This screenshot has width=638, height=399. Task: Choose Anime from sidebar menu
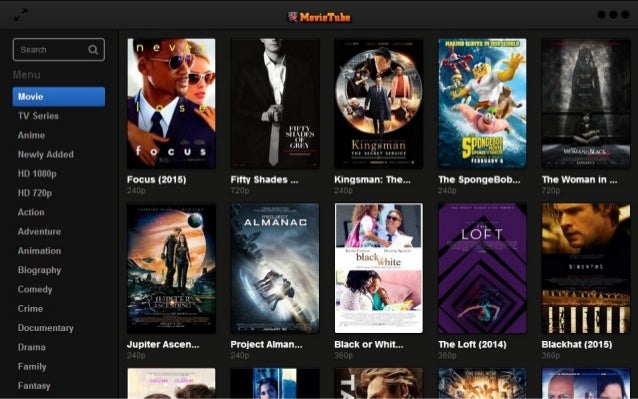(31, 135)
